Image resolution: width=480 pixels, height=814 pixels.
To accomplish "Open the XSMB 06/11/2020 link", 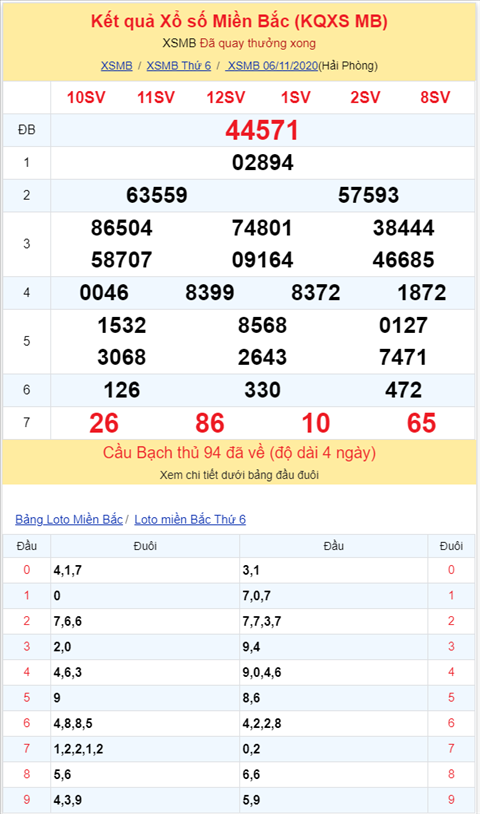I will [x=271, y=66].
